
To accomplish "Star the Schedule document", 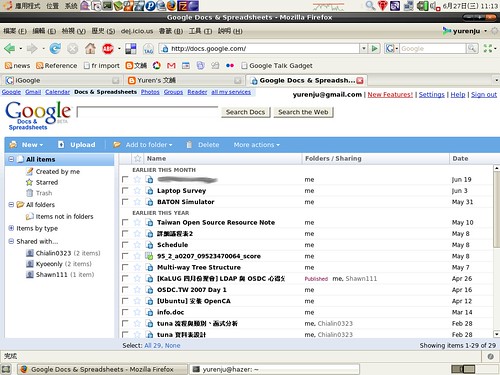I will 137,245.
